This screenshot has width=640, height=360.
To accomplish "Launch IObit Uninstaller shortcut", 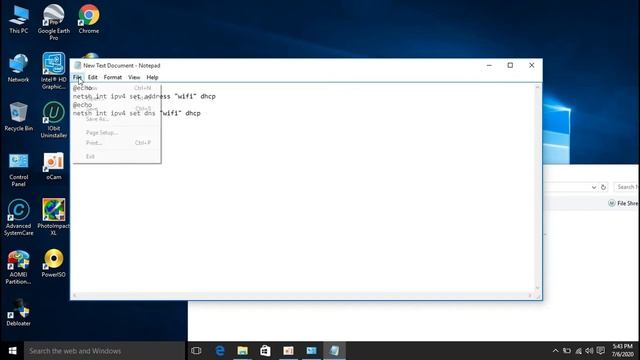I will (x=53, y=119).
